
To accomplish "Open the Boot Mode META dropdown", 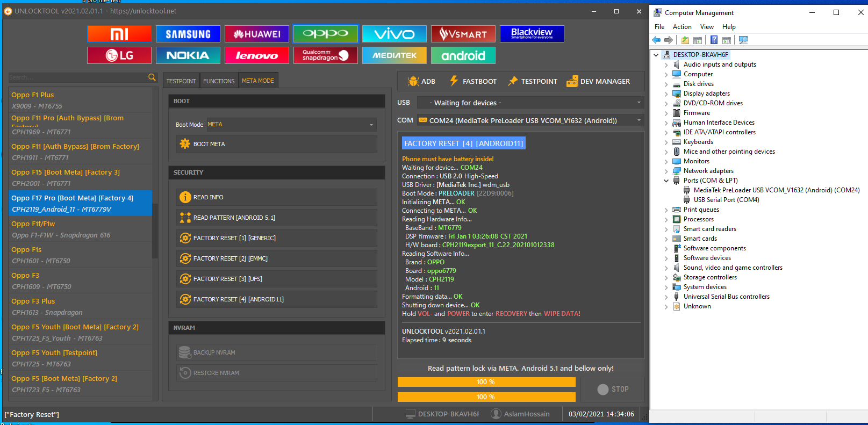I will click(x=291, y=125).
